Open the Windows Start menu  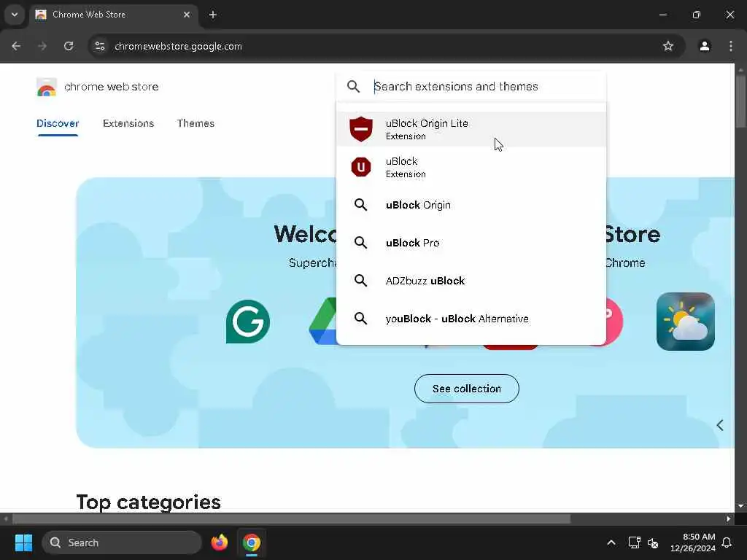tap(23, 542)
